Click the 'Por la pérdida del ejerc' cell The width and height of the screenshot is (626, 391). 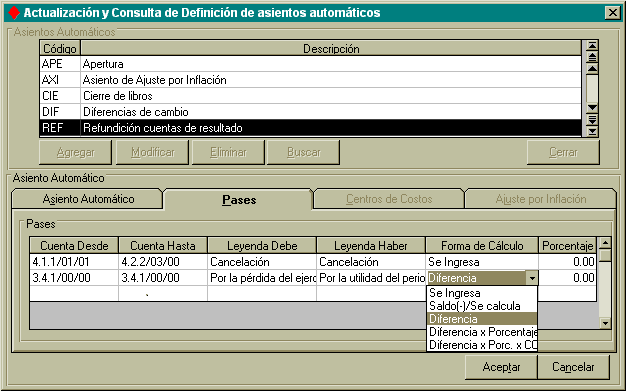click(262, 278)
